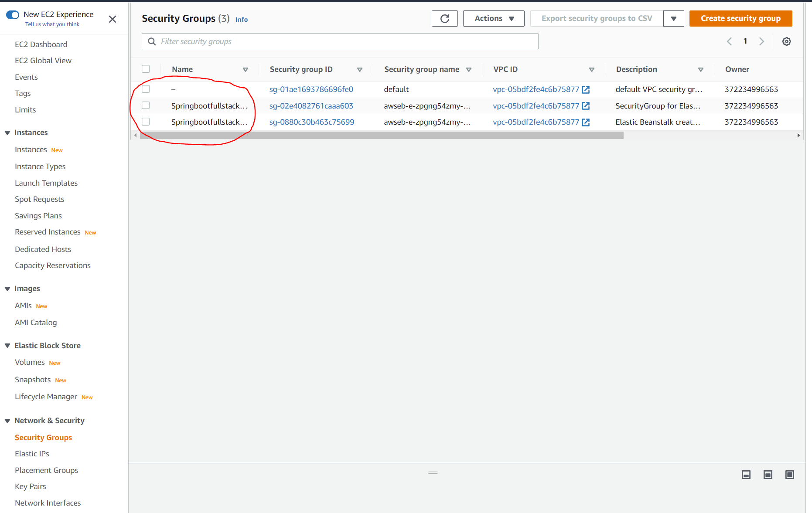Image resolution: width=812 pixels, height=513 pixels.
Task: Collapse the Elastic Block Store section
Action: pyautogui.click(x=7, y=346)
